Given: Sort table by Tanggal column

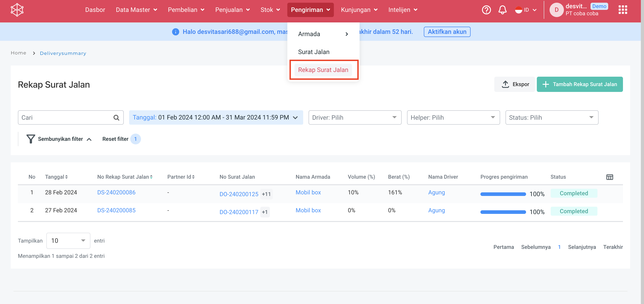Looking at the screenshot, I should (x=56, y=177).
